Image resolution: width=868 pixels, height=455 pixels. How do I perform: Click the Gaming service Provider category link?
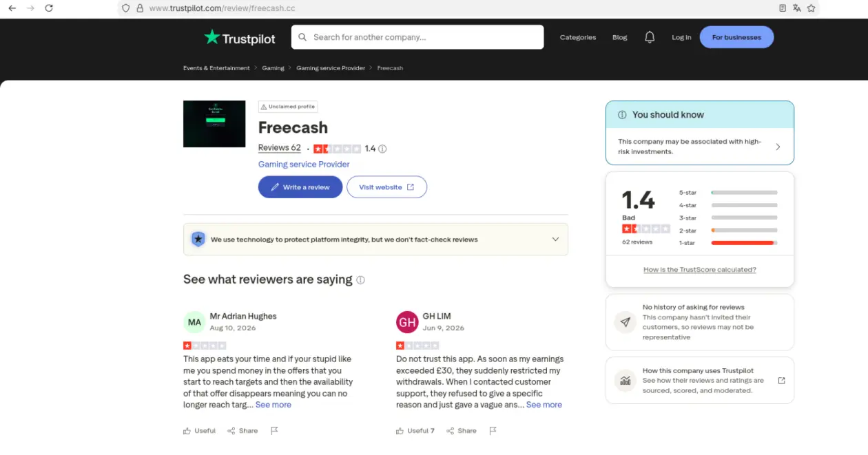tap(304, 165)
